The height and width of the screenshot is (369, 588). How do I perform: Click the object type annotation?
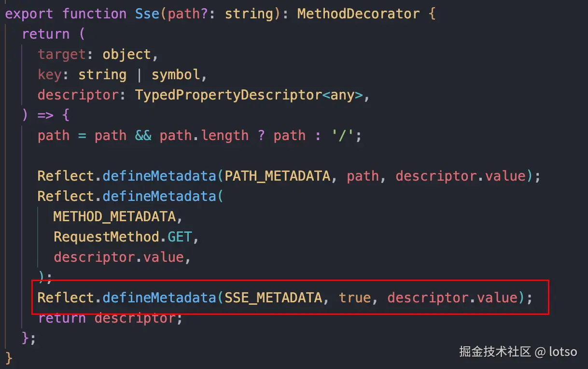(127, 54)
